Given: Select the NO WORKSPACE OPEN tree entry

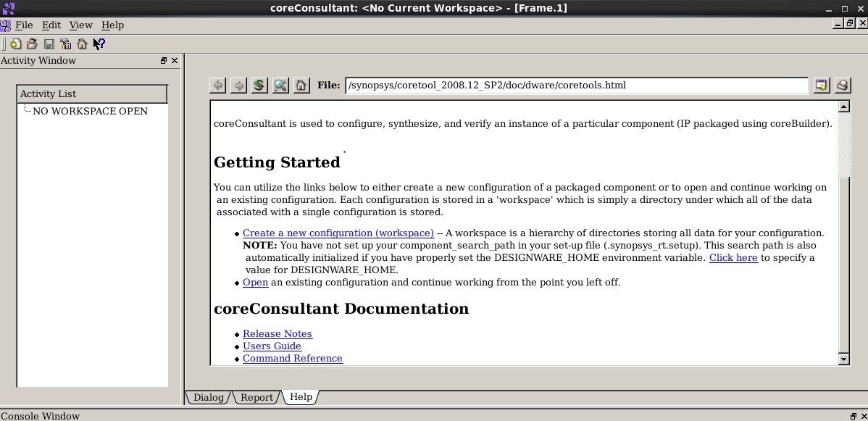Looking at the screenshot, I should (91, 112).
